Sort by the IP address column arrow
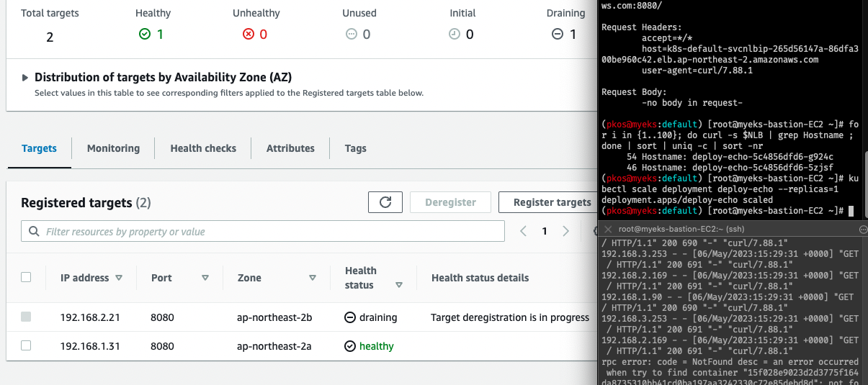 point(119,278)
